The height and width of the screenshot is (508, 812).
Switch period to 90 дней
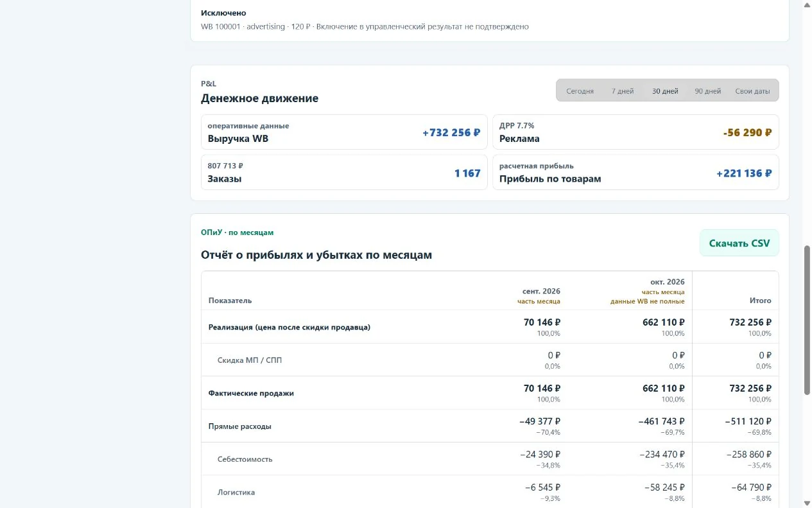tap(708, 91)
